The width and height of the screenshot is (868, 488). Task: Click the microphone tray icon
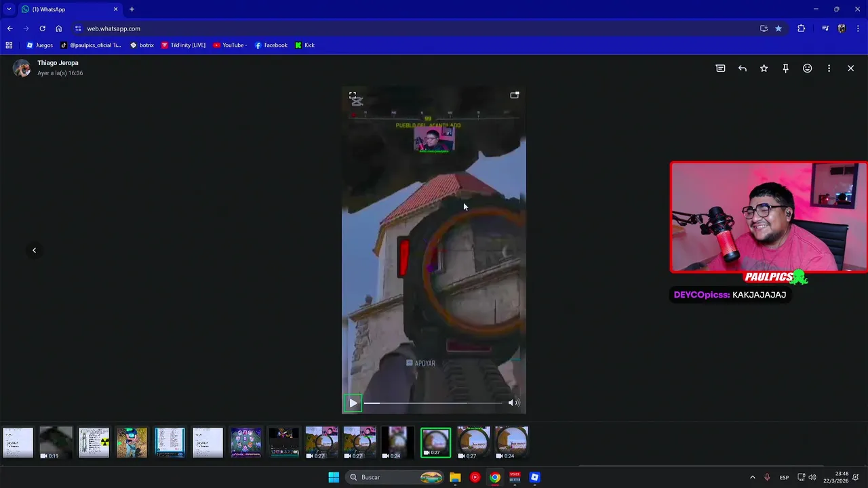768,477
